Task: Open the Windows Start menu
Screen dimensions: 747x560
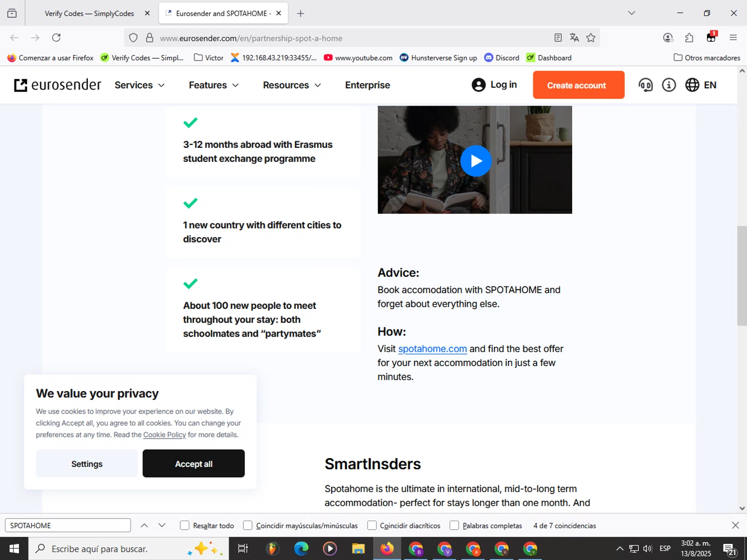Action: point(14,549)
